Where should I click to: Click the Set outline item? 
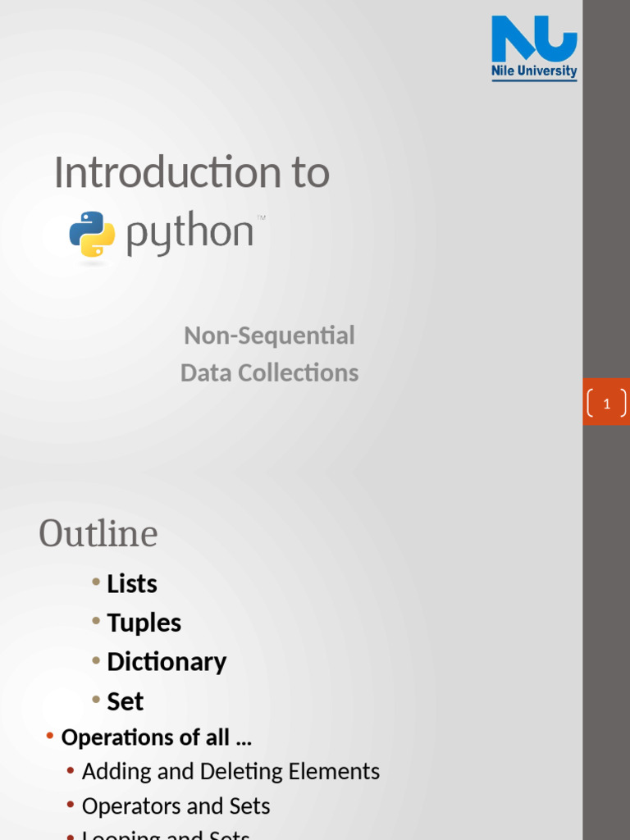[126, 701]
